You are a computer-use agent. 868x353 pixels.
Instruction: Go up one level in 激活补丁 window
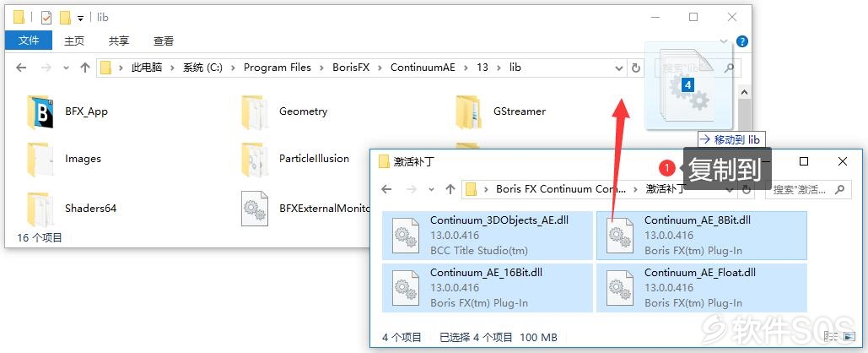[x=450, y=189]
